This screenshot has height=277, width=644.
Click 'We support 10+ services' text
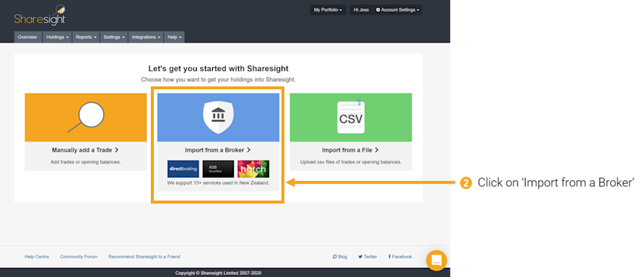pyautogui.click(x=218, y=182)
